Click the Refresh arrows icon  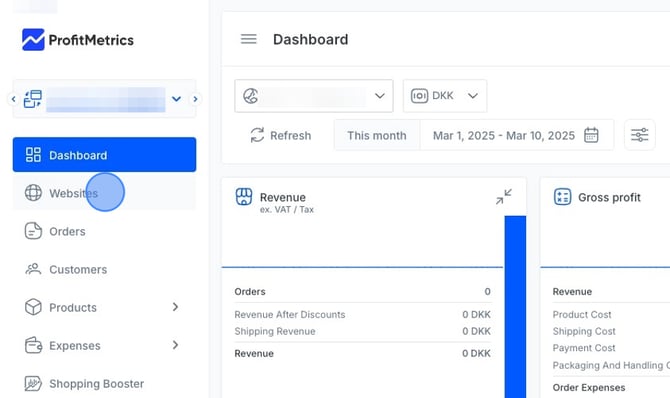(x=257, y=135)
